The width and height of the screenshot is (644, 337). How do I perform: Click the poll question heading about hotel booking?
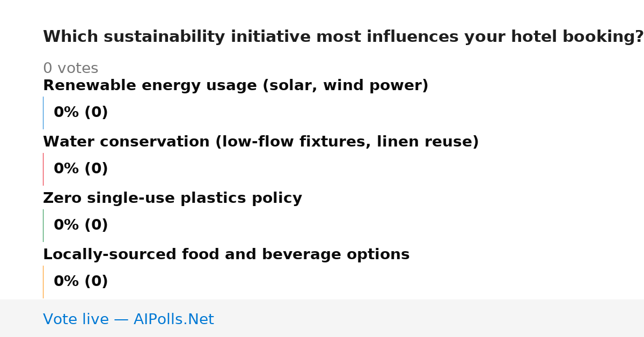343,37
